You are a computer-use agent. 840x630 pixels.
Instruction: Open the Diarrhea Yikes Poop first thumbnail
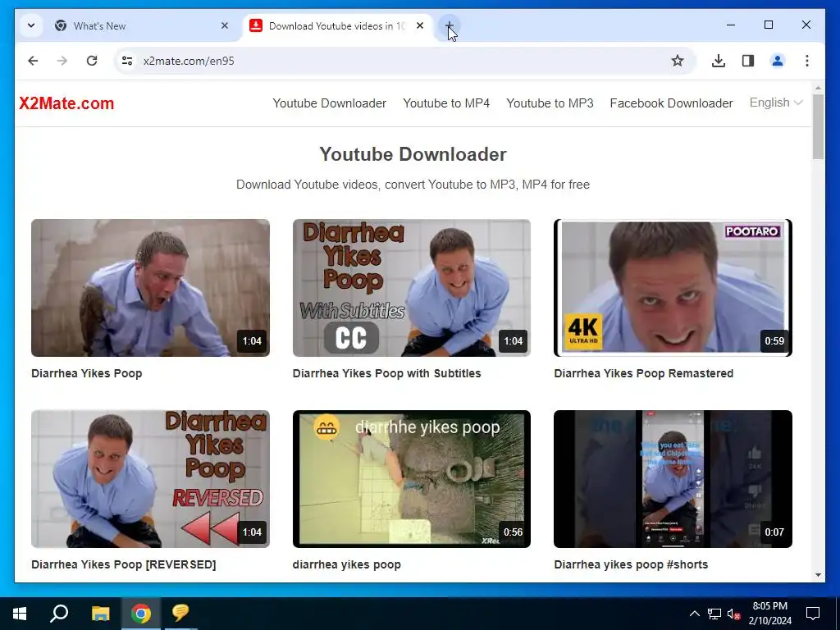(x=151, y=288)
